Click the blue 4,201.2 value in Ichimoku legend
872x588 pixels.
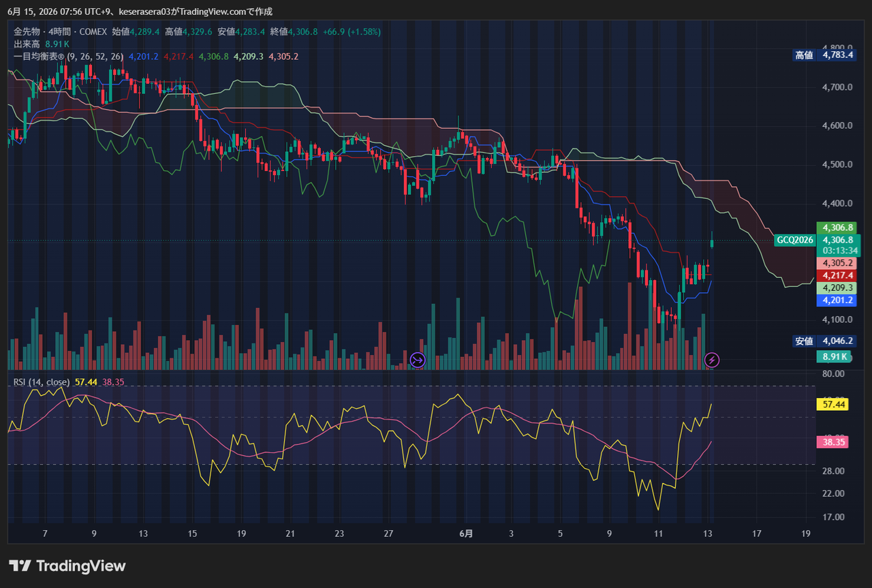pyautogui.click(x=143, y=57)
